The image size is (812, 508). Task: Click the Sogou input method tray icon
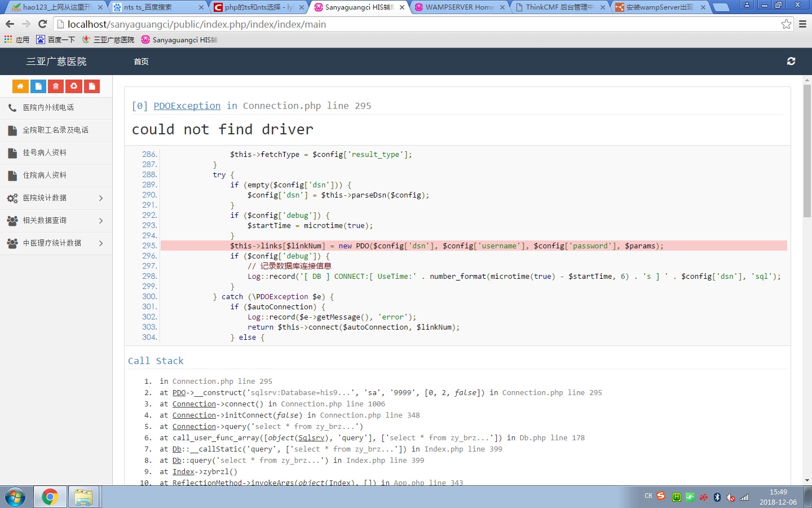coord(661,496)
